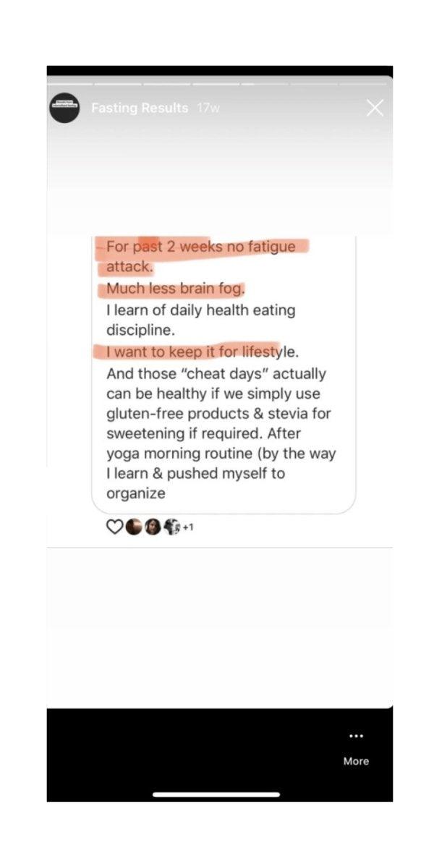Viewport: 434px width, 868px height.
Task: Open the Fasting Results highlight name
Action: click(x=140, y=109)
